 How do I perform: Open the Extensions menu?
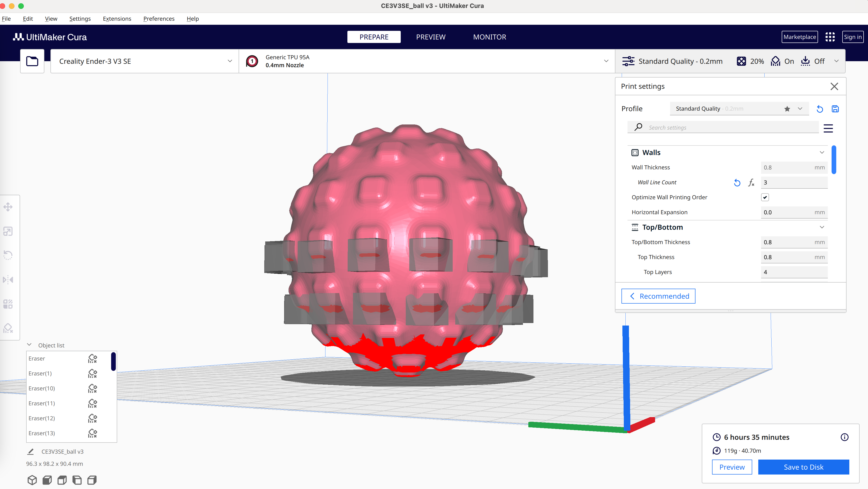(117, 18)
